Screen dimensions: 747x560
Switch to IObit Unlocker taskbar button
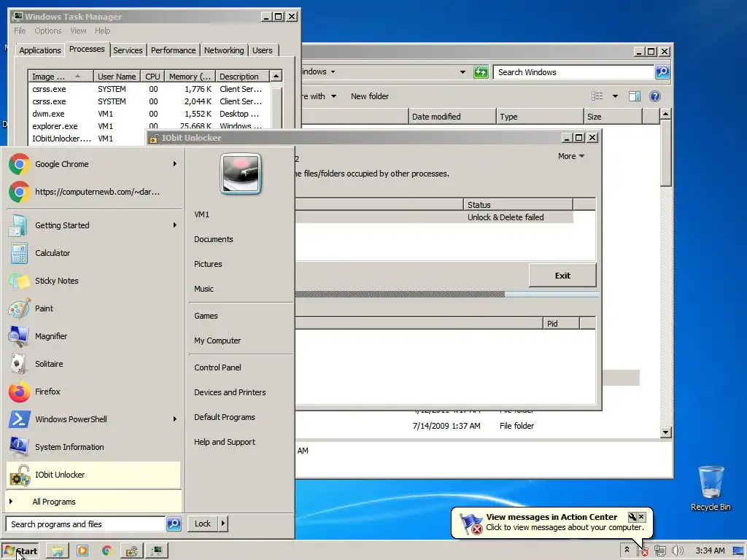point(132,551)
